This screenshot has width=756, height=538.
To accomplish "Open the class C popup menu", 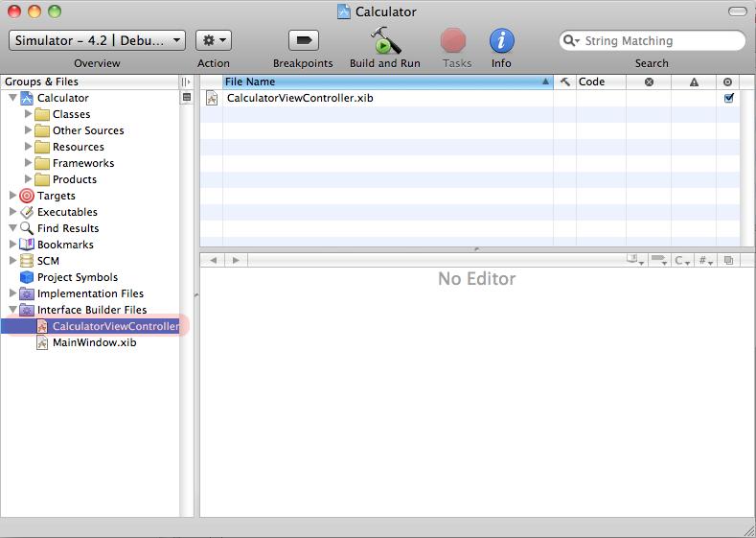I will tap(682, 261).
